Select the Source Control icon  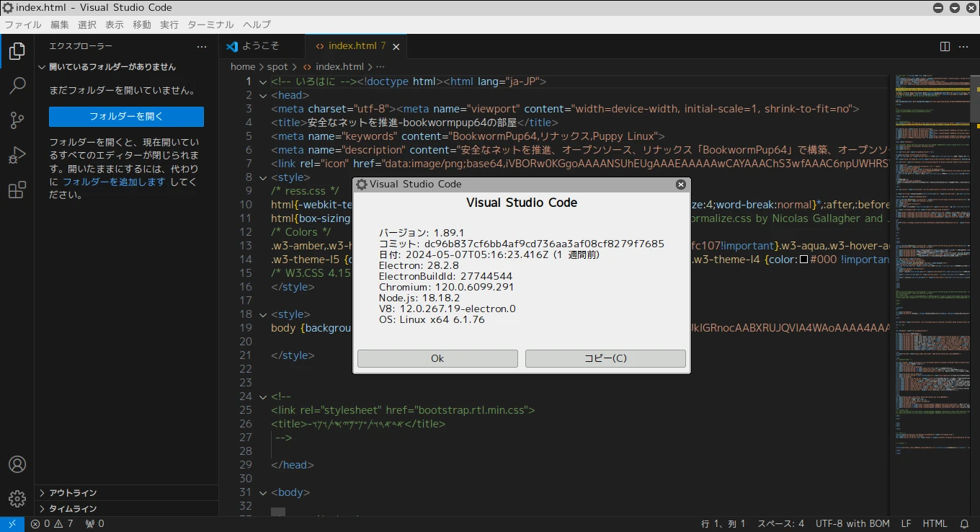tap(17, 120)
